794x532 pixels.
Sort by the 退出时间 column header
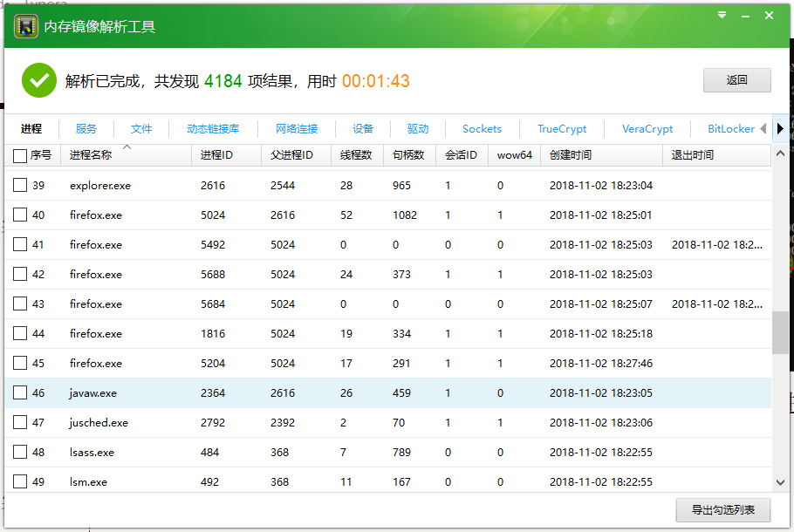point(716,155)
